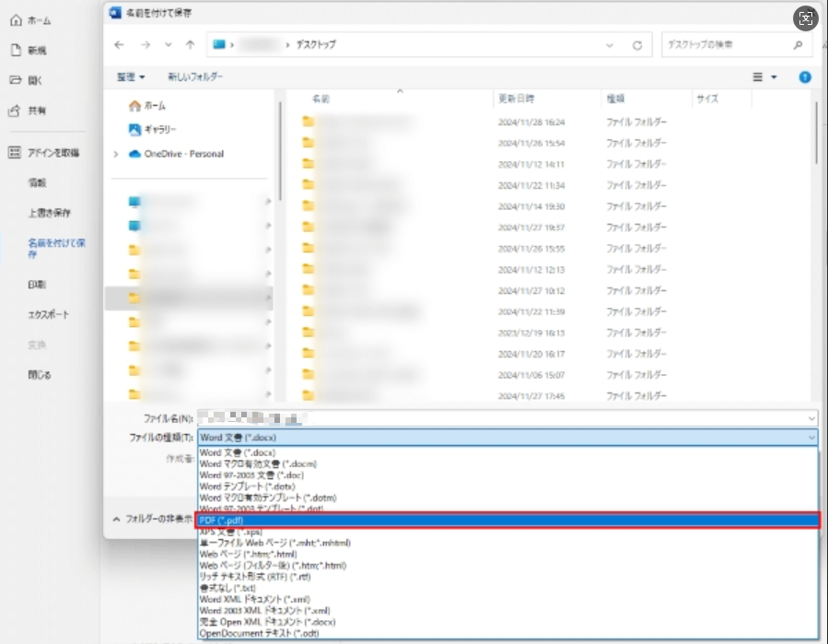The width and height of the screenshot is (828, 644).
Task: Open the view options list icon
Action: [x=764, y=77]
